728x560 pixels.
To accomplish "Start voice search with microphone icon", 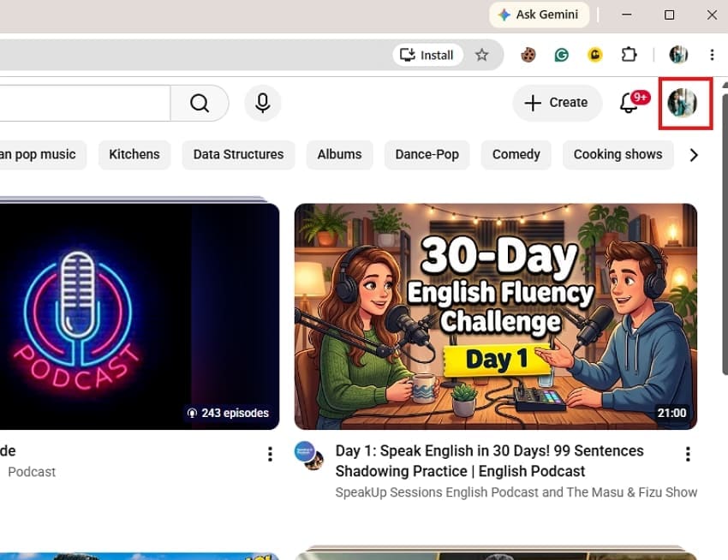I will coord(263,103).
